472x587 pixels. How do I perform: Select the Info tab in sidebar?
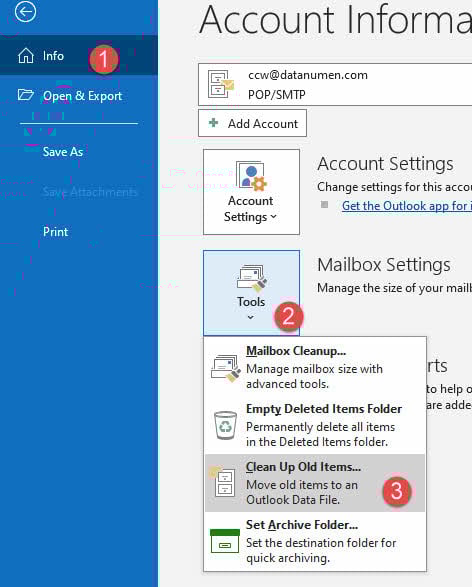79,56
